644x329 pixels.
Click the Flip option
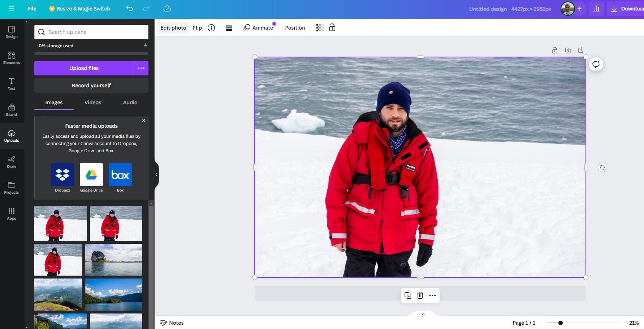[x=197, y=28]
